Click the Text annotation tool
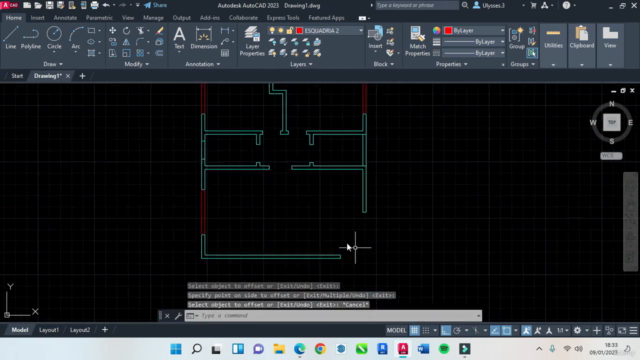640x360 pixels. [179, 38]
